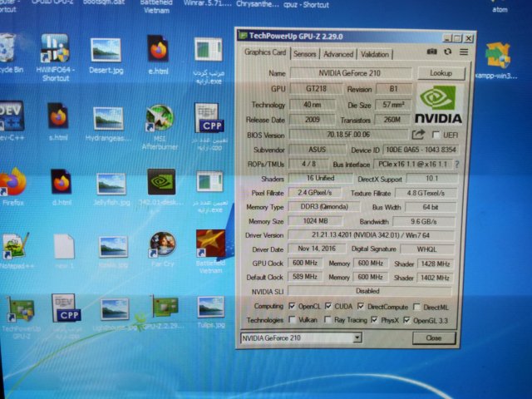Viewport: 532px width, 399px height.
Task: Click the refresh icon in GPU-Z
Action: click(x=447, y=52)
